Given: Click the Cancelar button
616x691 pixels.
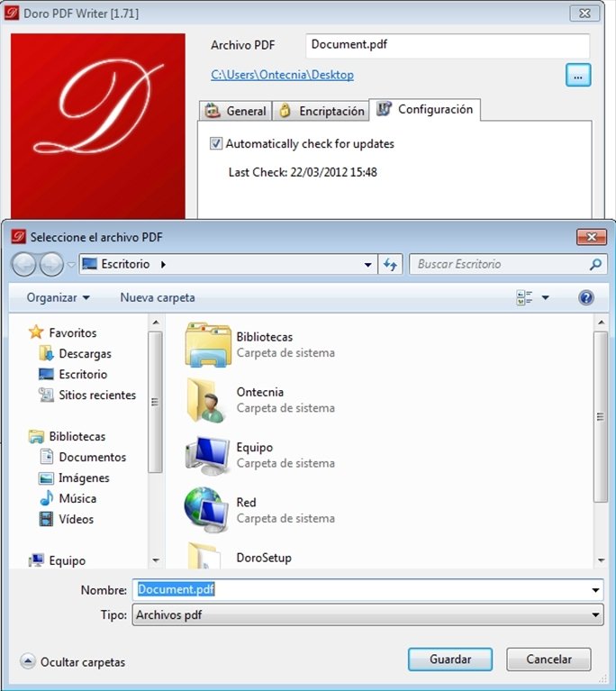Looking at the screenshot, I should (x=548, y=659).
